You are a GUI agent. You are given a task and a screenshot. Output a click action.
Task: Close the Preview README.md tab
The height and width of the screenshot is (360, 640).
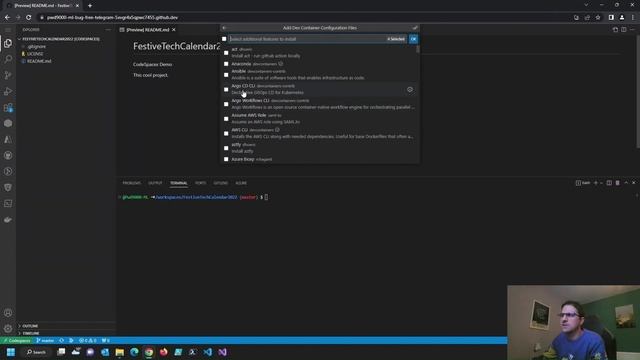pyautogui.click(x=173, y=30)
